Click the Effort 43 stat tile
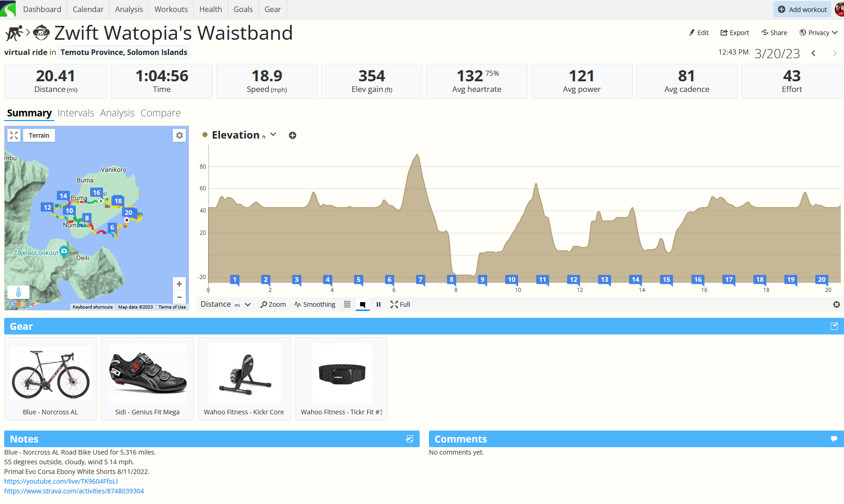 pyautogui.click(x=792, y=81)
